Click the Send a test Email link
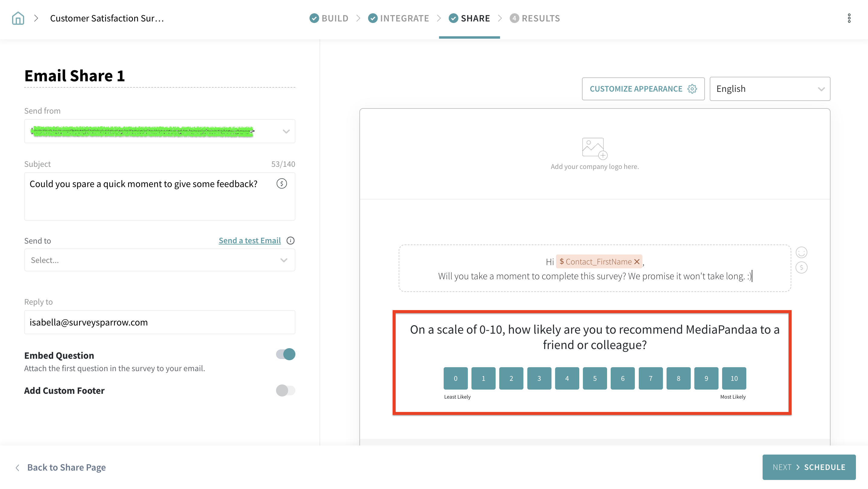Screen dimensions: 868x489 pos(249,241)
